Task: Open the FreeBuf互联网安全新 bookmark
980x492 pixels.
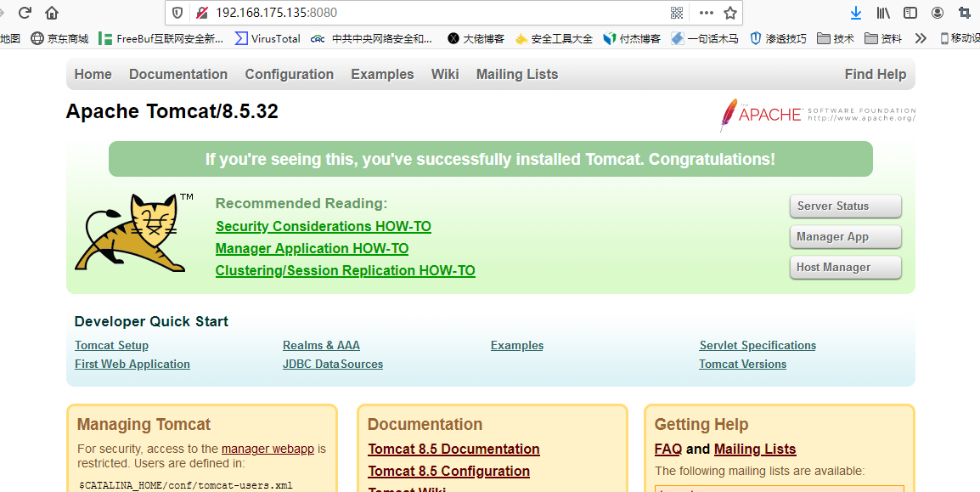Action: click(x=161, y=39)
